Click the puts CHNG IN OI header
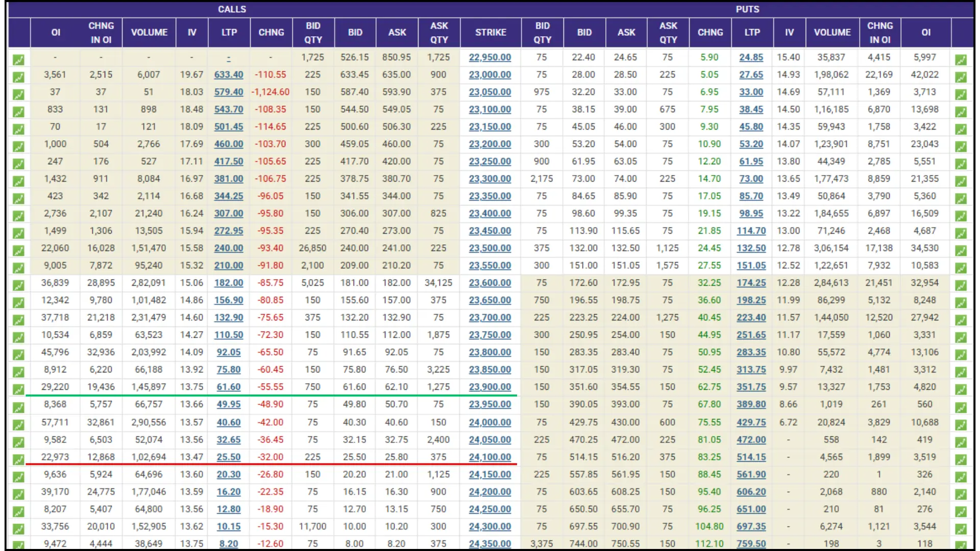 coord(880,32)
